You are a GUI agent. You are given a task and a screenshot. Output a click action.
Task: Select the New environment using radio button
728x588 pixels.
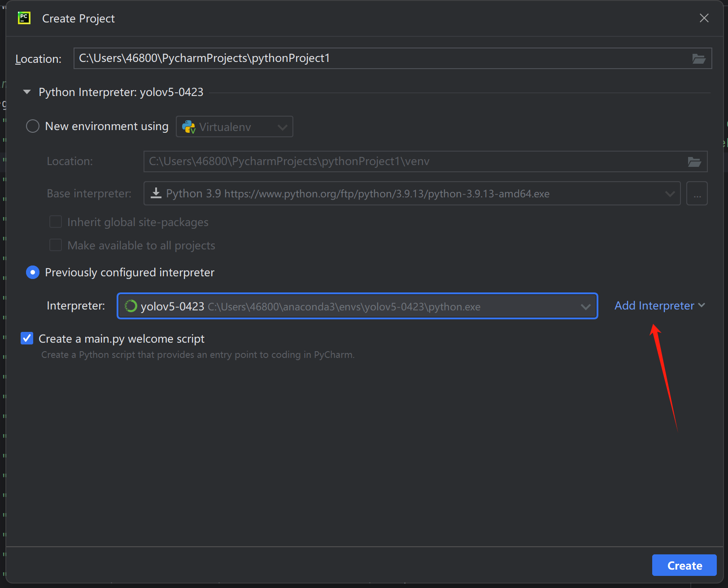(33, 126)
